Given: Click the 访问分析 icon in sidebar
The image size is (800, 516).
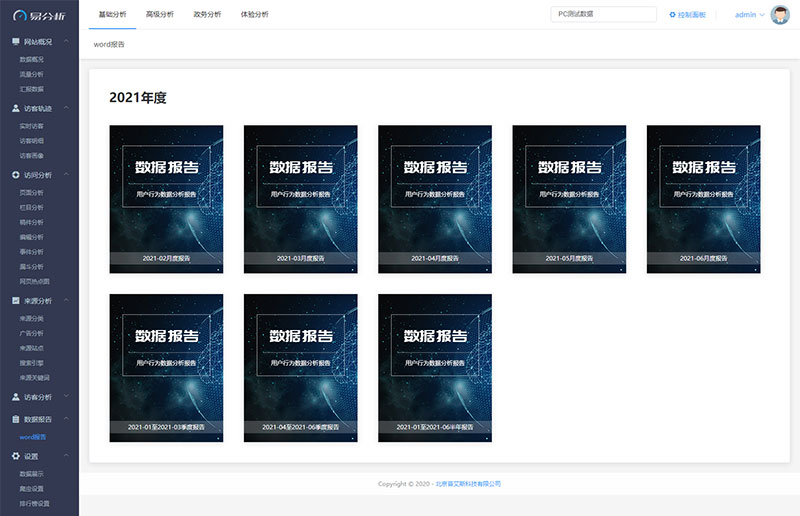Looking at the screenshot, I should (x=15, y=174).
